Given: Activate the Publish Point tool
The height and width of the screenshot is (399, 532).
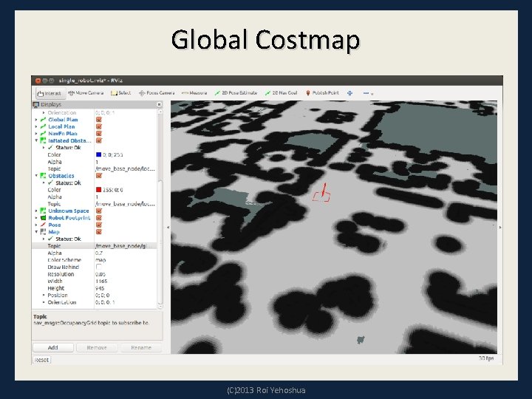Looking at the screenshot, I should [322, 93].
